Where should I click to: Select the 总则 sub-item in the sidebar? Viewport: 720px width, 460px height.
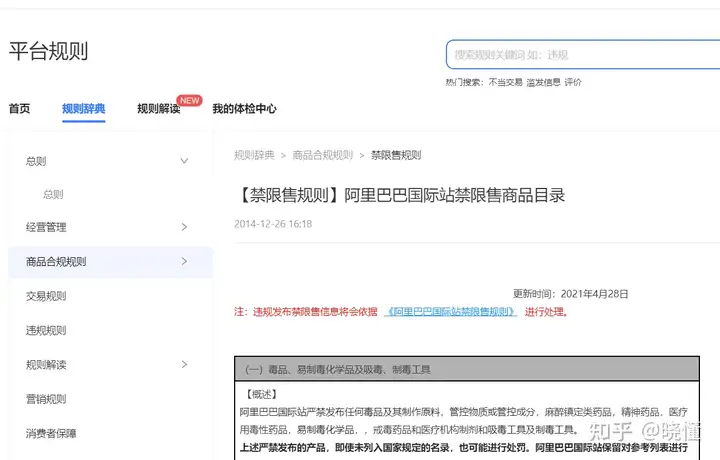53,194
